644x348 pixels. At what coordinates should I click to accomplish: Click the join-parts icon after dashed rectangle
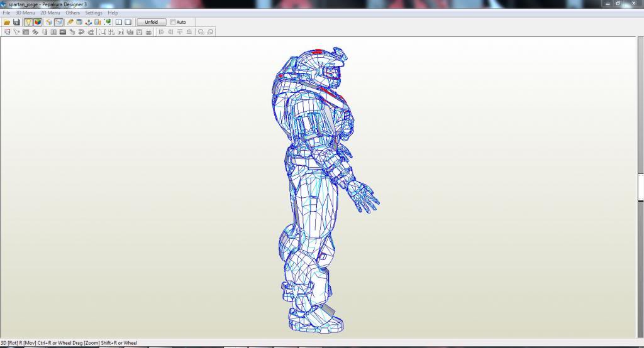tap(111, 32)
